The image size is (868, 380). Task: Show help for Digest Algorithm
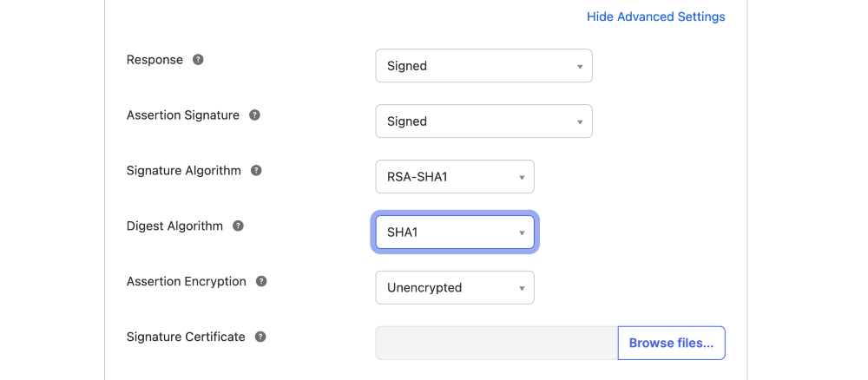(238, 226)
